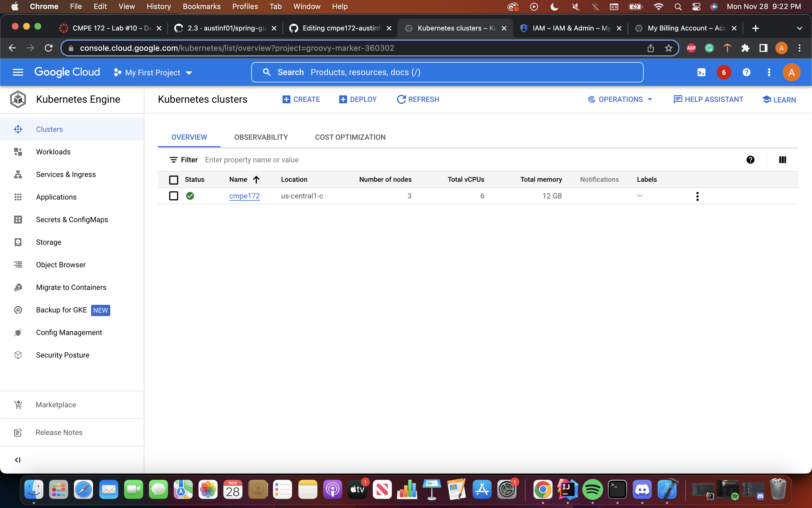Click the CREATE cluster button
Image resolution: width=812 pixels, height=508 pixels.
click(x=301, y=99)
